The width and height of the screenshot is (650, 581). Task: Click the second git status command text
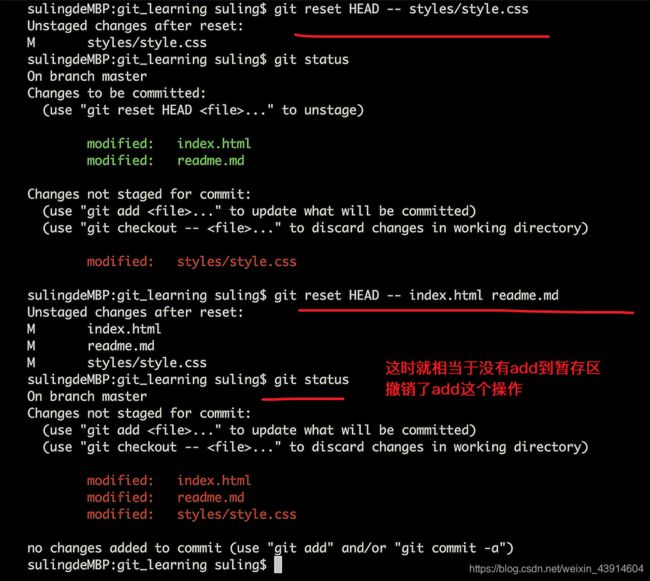311,380
